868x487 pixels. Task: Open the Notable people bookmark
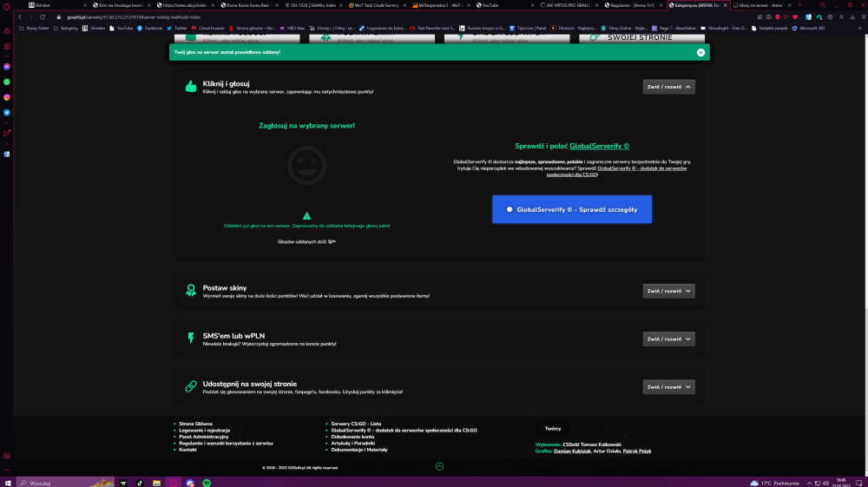click(x=770, y=29)
